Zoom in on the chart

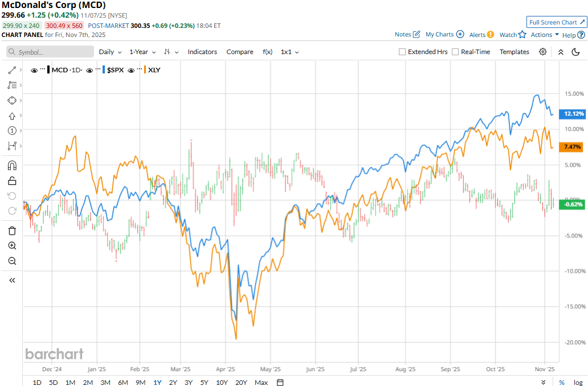click(x=12, y=246)
